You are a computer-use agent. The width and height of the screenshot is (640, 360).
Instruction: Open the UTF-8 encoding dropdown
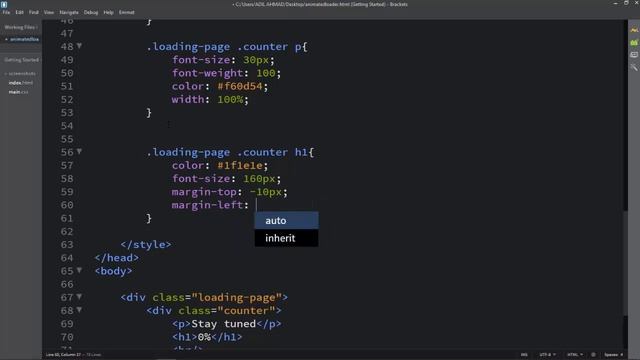[547, 355]
